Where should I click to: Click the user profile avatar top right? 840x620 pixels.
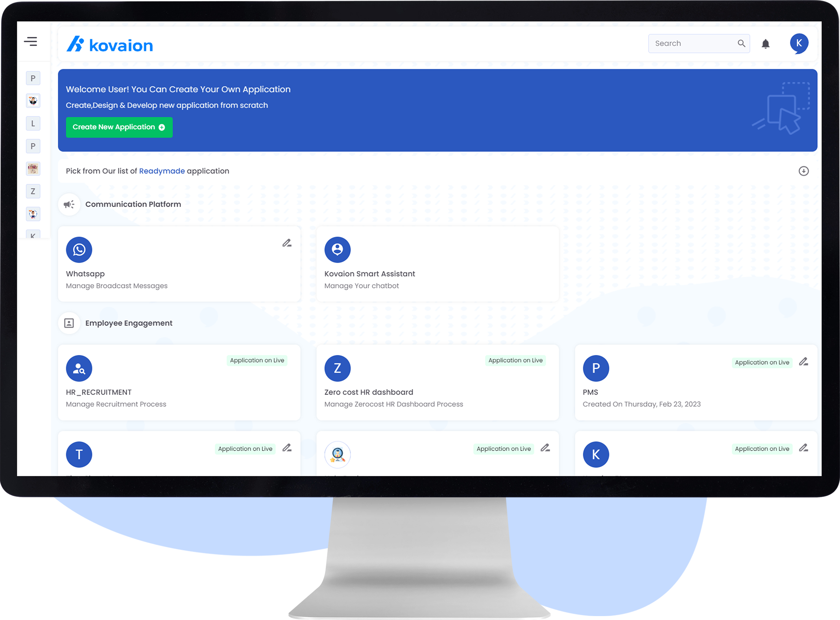pyautogui.click(x=798, y=43)
